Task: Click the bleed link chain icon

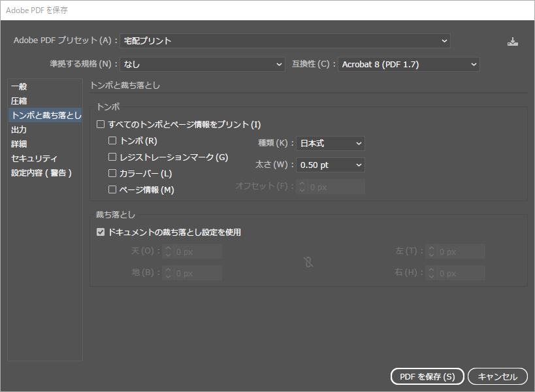Action: [308, 262]
